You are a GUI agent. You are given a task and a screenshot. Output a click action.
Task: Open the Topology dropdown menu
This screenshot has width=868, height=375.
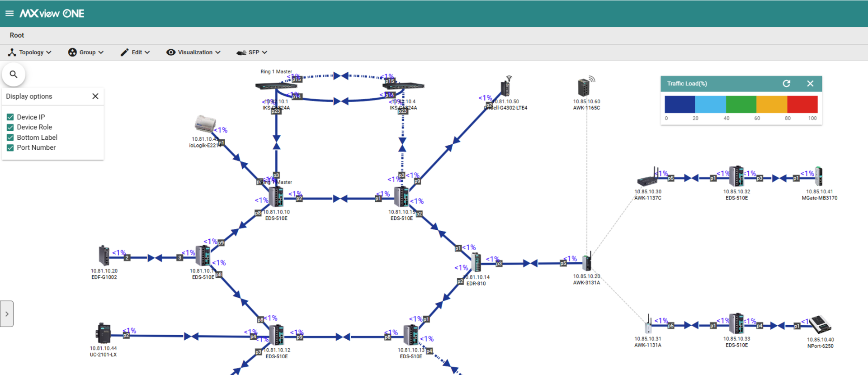[x=30, y=52]
